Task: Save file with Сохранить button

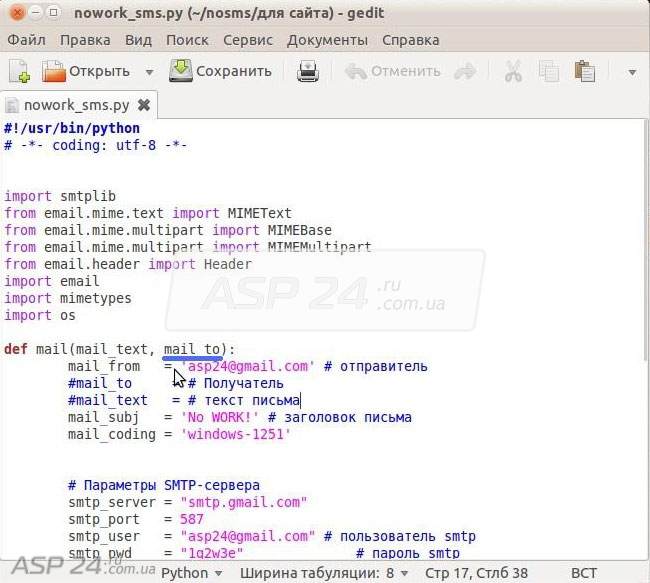Action: point(220,71)
